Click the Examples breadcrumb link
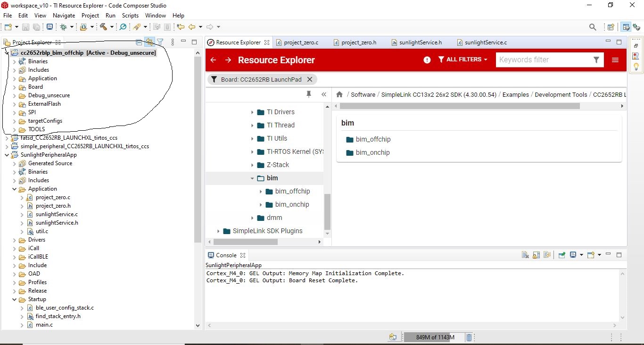Image resolution: width=644 pixels, height=345 pixels. pyautogui.click(x=516, y=94)
